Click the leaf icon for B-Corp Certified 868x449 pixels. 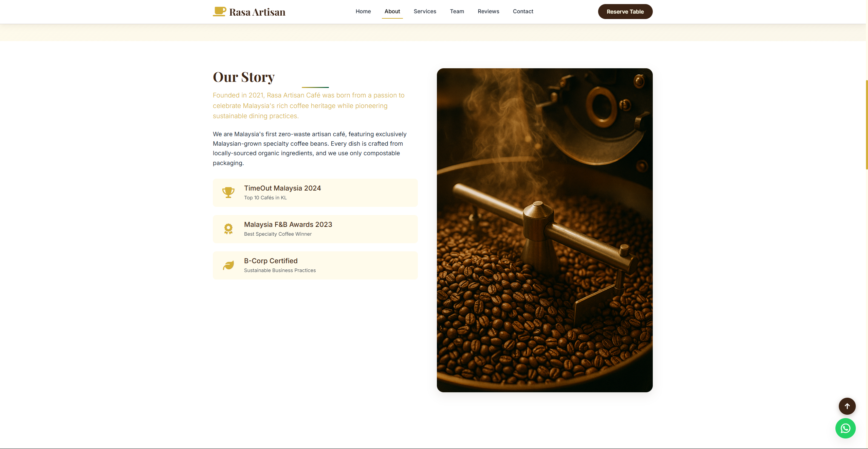click(x=228, y=265)
